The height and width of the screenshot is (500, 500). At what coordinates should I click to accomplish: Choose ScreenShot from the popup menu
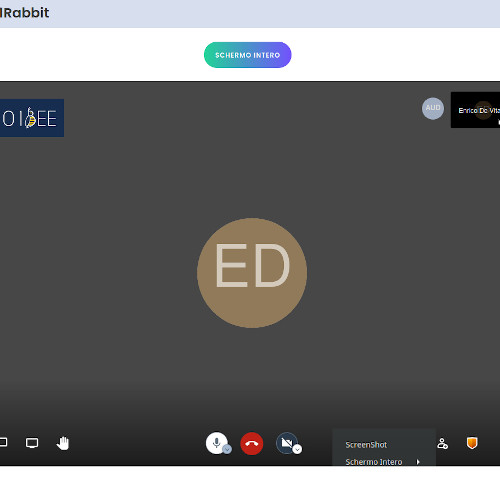point(366,445)
